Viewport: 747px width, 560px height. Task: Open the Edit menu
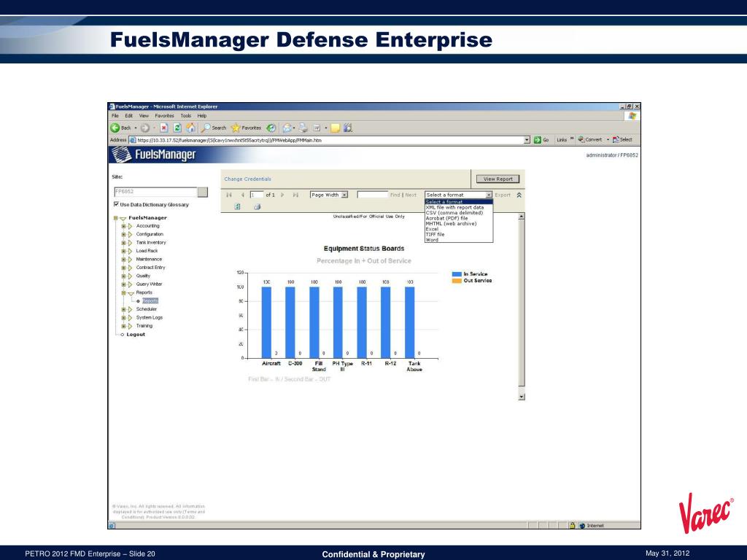point(128,116)
